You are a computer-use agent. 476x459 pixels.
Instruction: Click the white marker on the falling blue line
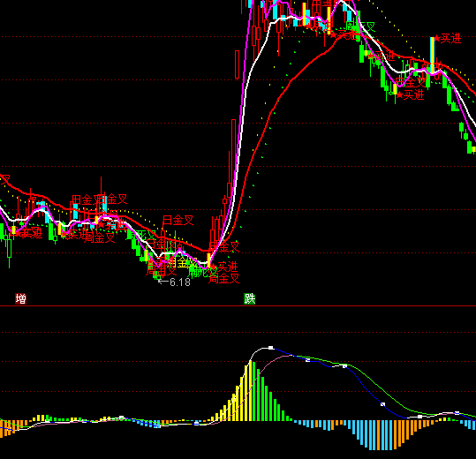coord(382,404)
